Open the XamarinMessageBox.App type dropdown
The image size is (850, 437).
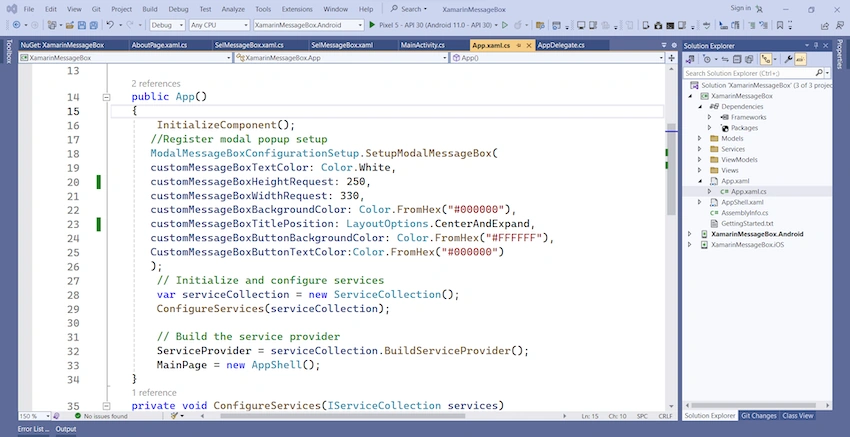(x=342, y=57)
